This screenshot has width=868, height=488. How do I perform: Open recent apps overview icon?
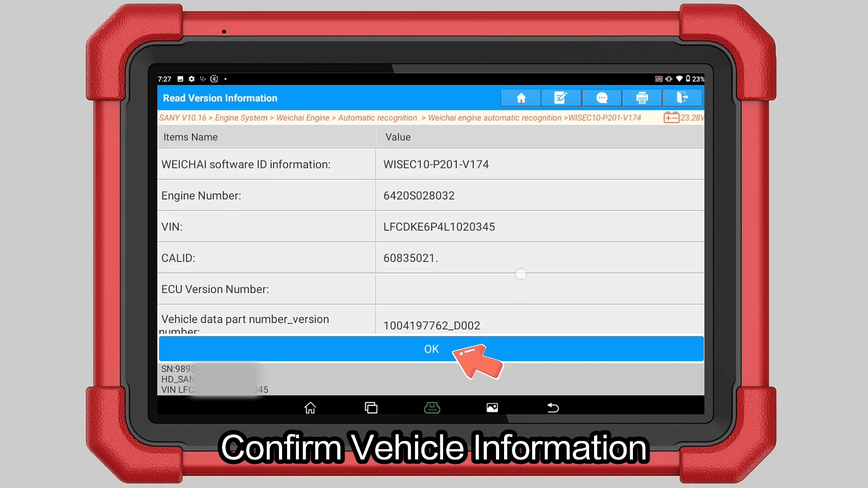pyautogui.click(x=371, y=407)
